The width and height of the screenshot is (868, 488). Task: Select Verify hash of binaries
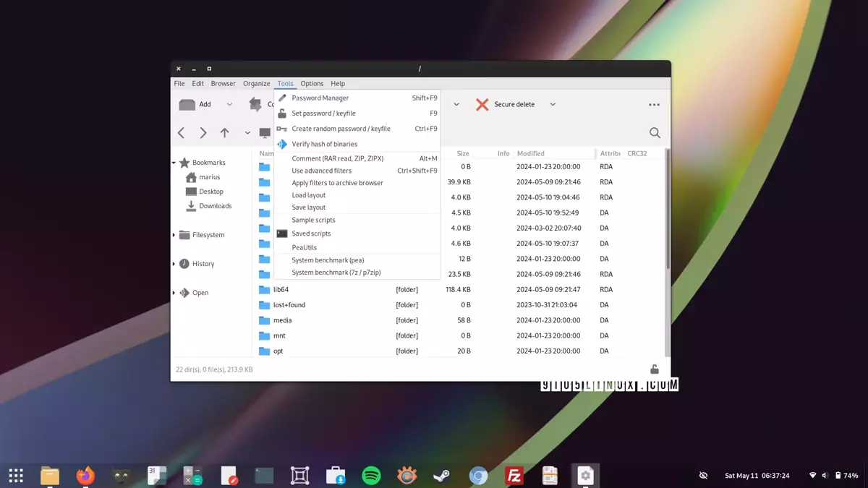[357, 144]
